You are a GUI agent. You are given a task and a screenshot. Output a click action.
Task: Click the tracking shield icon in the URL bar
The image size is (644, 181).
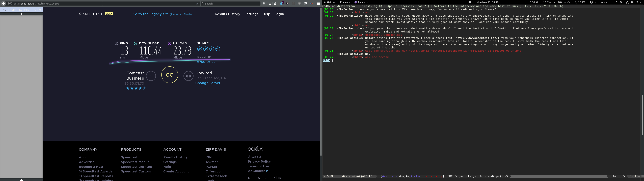[x=11, y=4]
